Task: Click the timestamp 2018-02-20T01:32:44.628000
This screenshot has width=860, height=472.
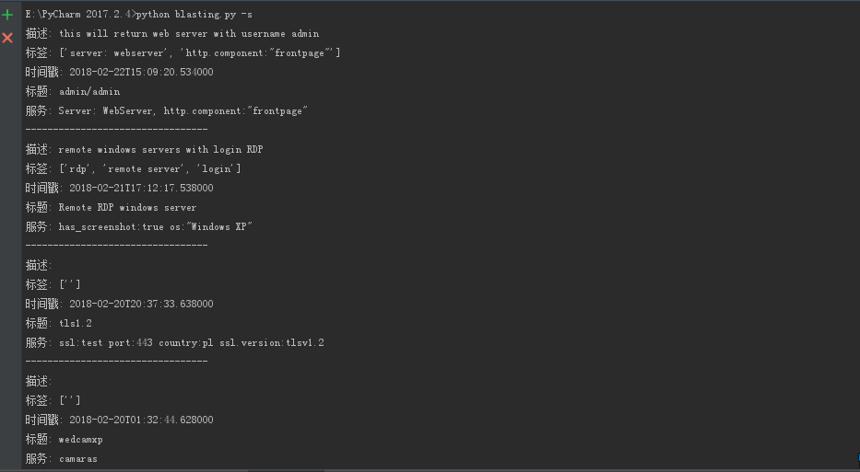Action: click(x=141, y=420)
